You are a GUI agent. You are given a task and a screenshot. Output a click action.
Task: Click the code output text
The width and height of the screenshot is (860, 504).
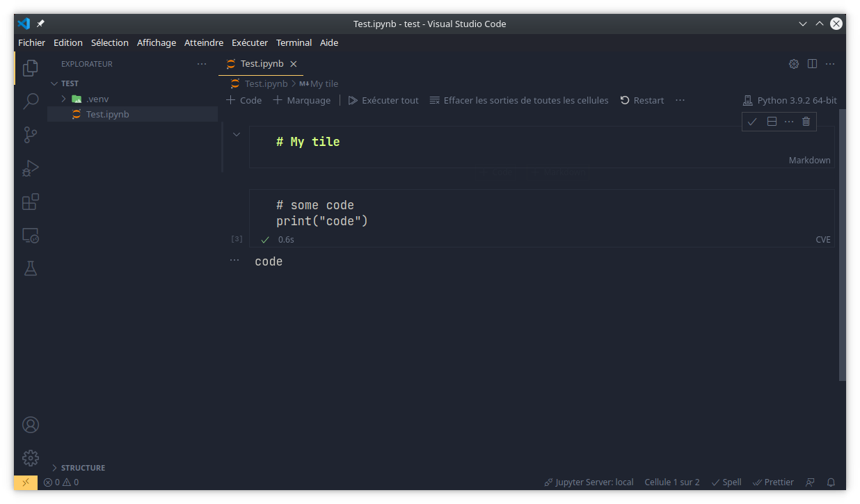(x=269, y=262)
